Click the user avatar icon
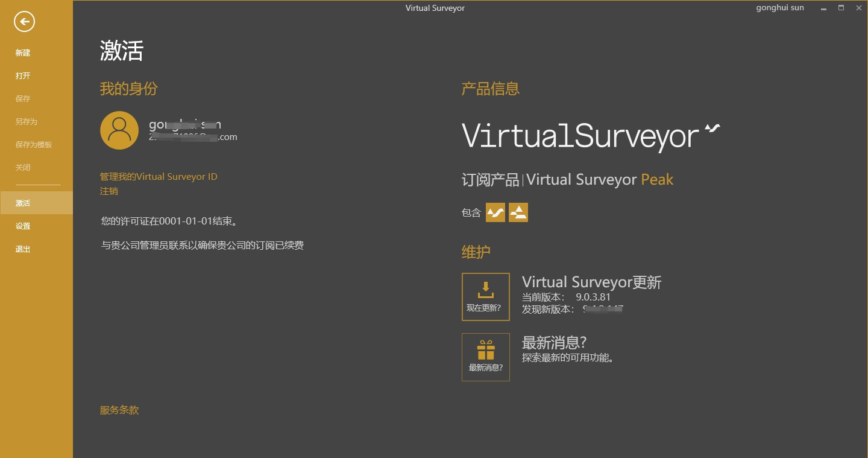The image size is (868, 458). coord(119,130)
